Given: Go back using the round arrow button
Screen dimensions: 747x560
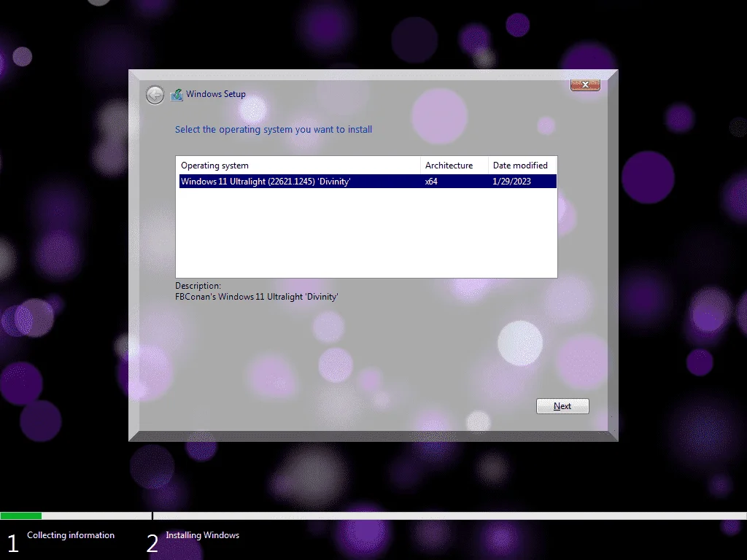Looking at the screenshot, I should pyautogui.click(x=155, y=96).
